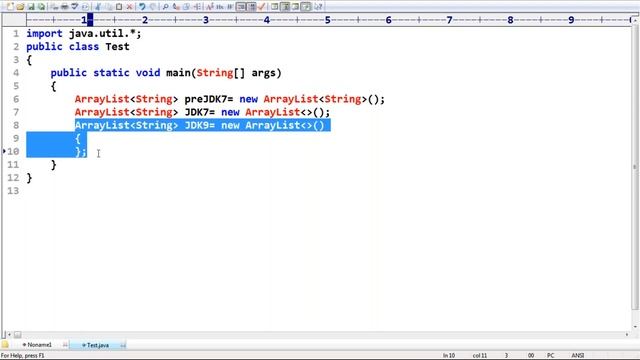
Task: Click 'ln 10' in the status bar
Action: point(449,356)
